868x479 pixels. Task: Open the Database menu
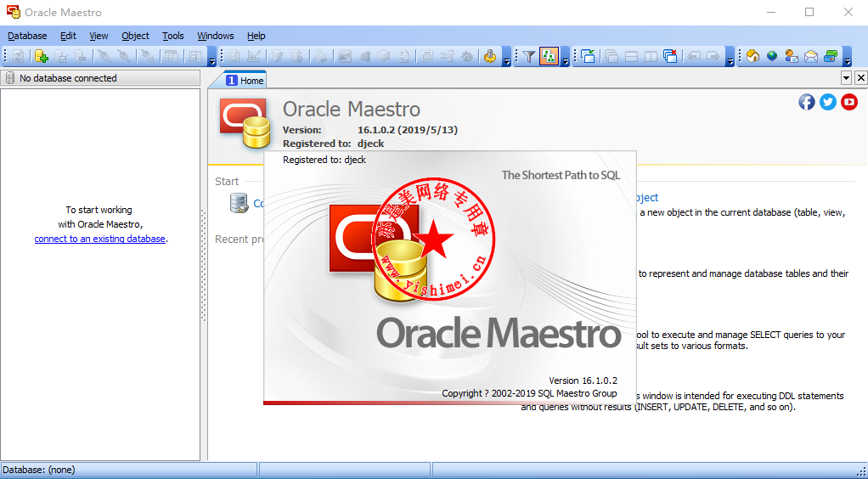pos(27,36)
